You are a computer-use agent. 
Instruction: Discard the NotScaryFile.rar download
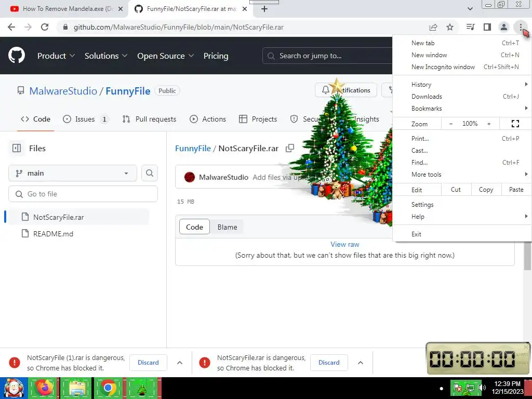[x=329, y=362]
